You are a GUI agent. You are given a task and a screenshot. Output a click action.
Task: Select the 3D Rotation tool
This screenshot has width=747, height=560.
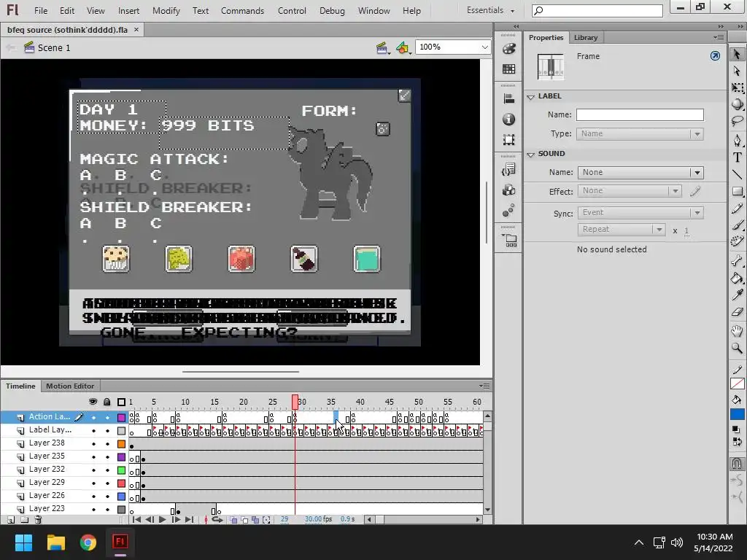[737, 104]
